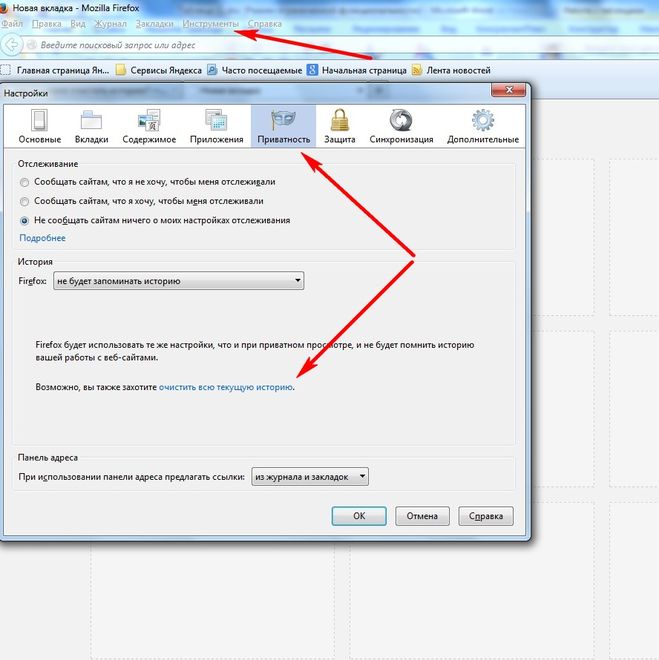Open the Дополнительные gear tab

(483, 126)
